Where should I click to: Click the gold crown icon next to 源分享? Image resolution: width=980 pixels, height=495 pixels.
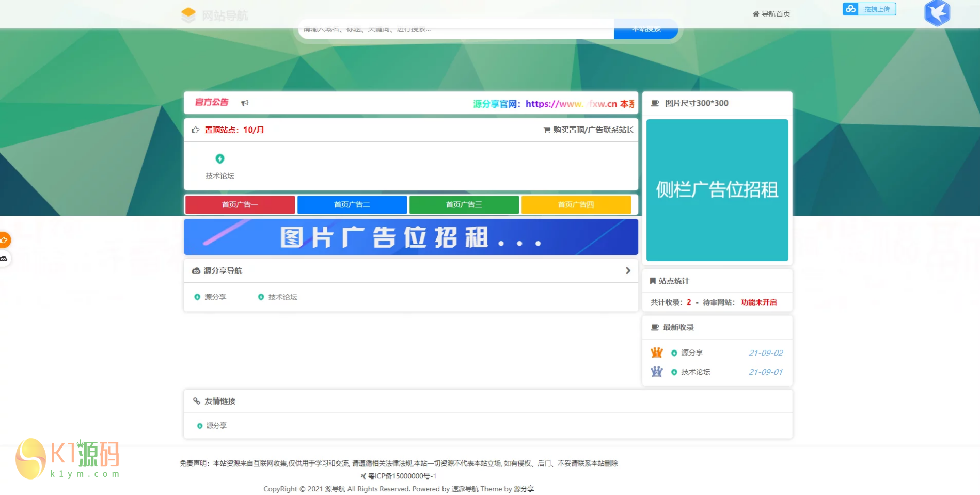point(656,353)
